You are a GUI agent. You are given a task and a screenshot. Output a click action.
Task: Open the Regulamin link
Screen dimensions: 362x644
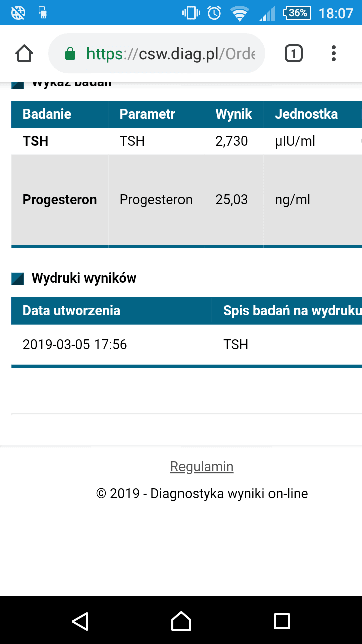[202, 466]
